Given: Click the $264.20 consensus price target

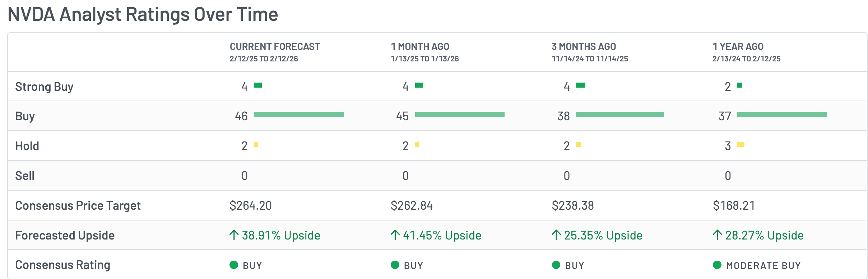Looking at the screenshot, I should (251, 206).
